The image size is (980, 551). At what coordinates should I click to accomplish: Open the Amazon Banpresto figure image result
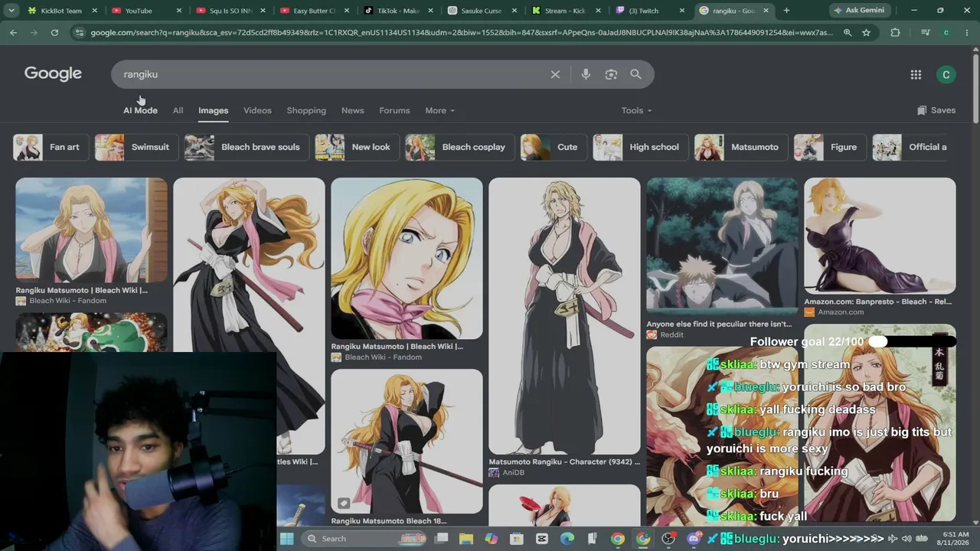click(880, 236)
